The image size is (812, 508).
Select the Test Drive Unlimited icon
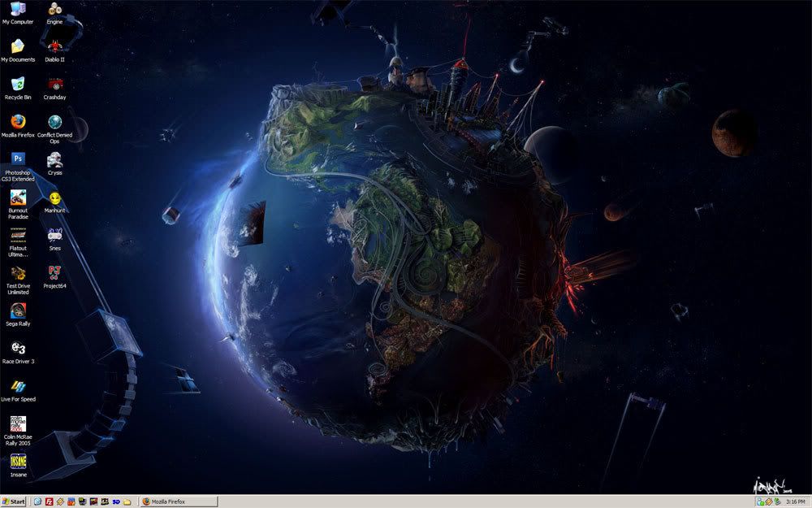(18, 272)
